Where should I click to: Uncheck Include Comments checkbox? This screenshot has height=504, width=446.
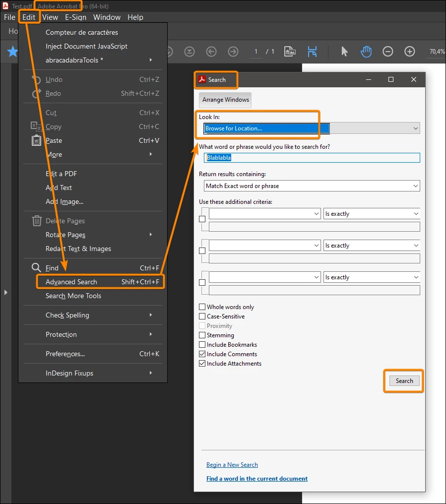pos(202,354)
